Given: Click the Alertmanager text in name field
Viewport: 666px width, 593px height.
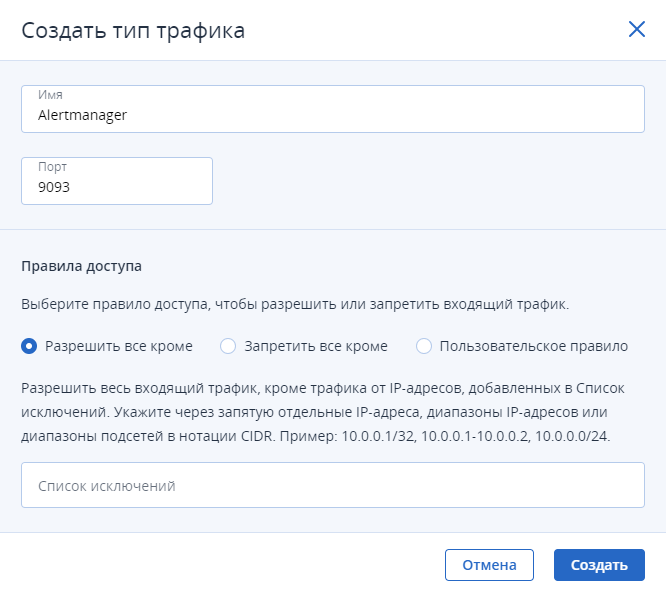Looking at the screenshot, I should pyautogui.click(x=82, y=115).
